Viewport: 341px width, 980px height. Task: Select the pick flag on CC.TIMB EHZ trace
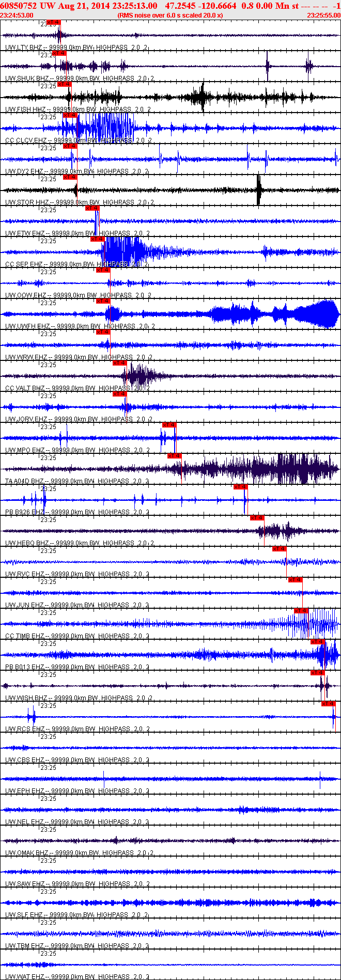[301, 611]
